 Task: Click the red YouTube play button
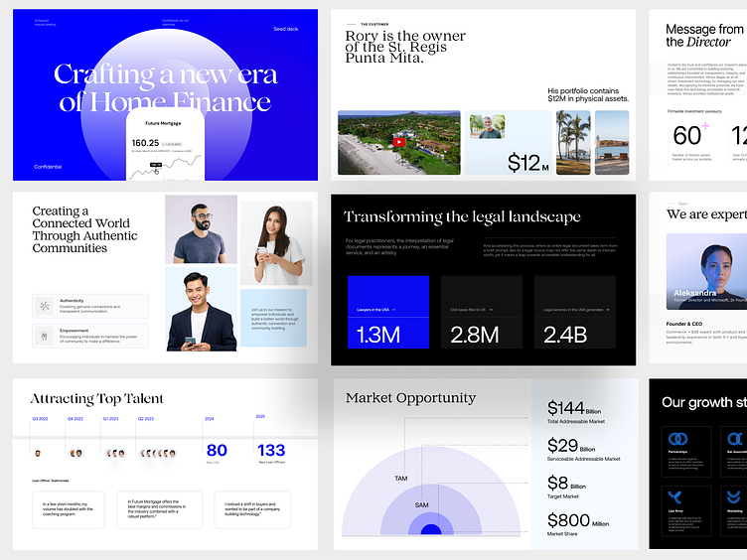click(398, 142)
